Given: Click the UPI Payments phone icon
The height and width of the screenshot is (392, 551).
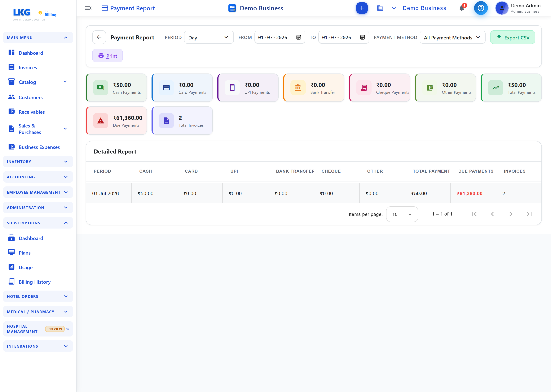Looking at the screenshot, I should (232, 88).
